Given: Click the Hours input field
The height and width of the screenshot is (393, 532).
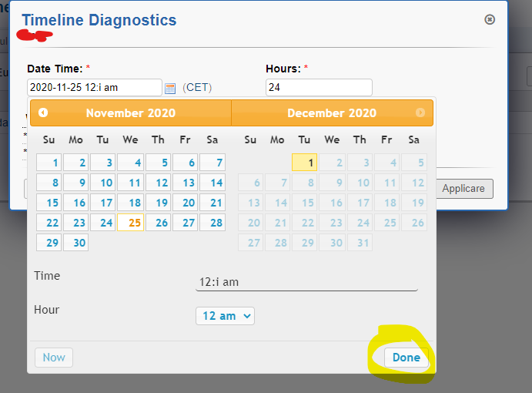Looking at the screenshot, I should [319, 88].
